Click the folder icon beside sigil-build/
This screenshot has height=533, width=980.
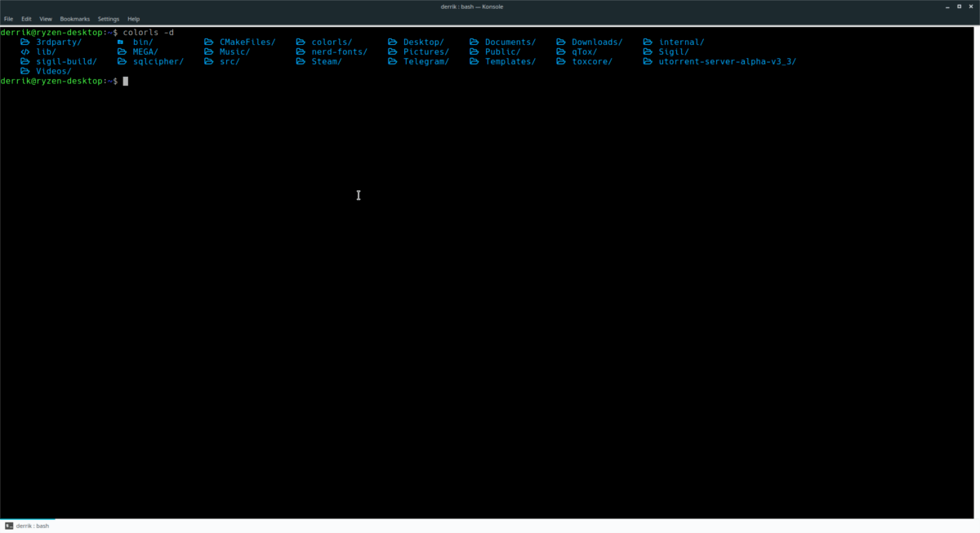tap(25, 61)
